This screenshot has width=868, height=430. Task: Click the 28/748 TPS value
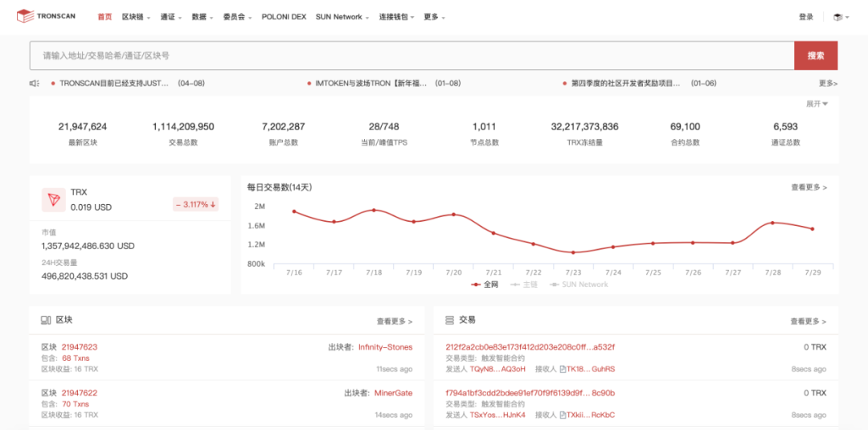click(x=383, y=127)
